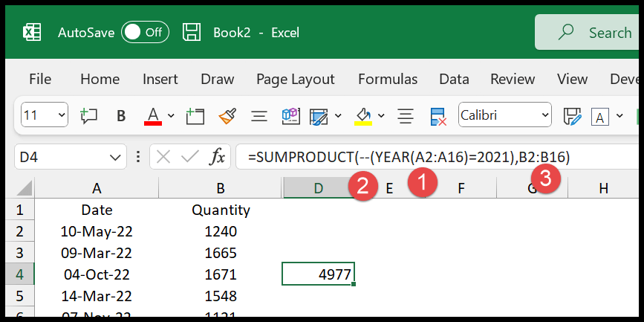This screenshot has height=322, width=644.
Task: Select row 2 header
Action: point(20,231)
